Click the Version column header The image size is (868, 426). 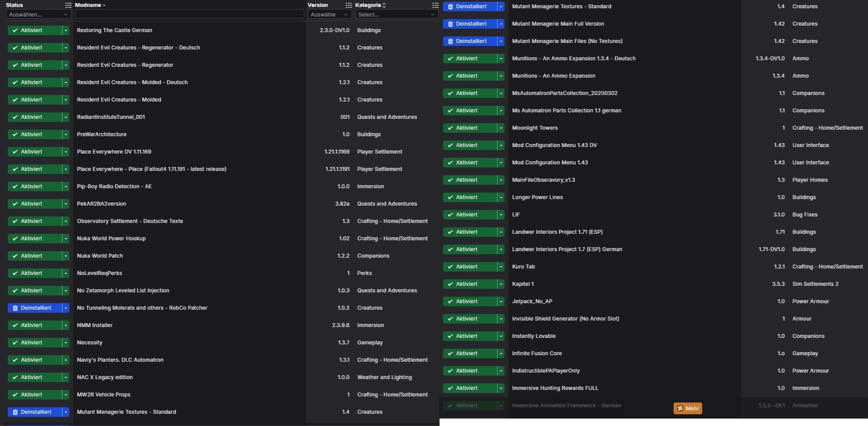(318, 5)
